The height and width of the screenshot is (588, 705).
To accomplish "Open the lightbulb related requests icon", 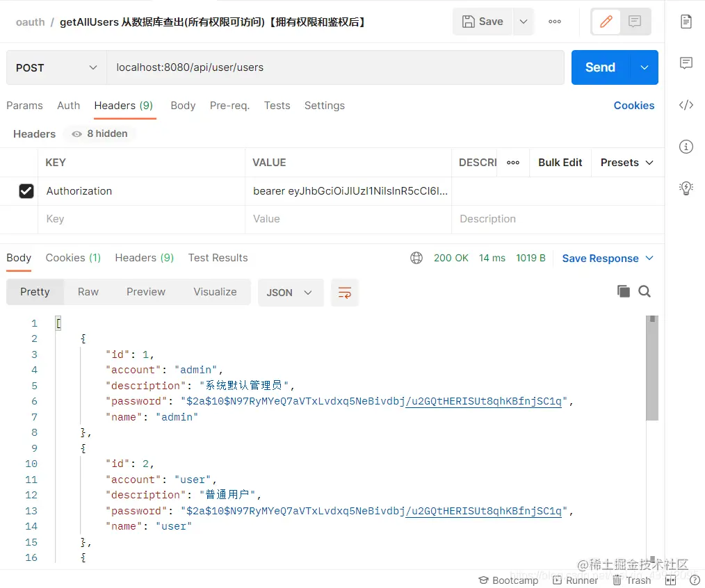I will tap(686, 188).
